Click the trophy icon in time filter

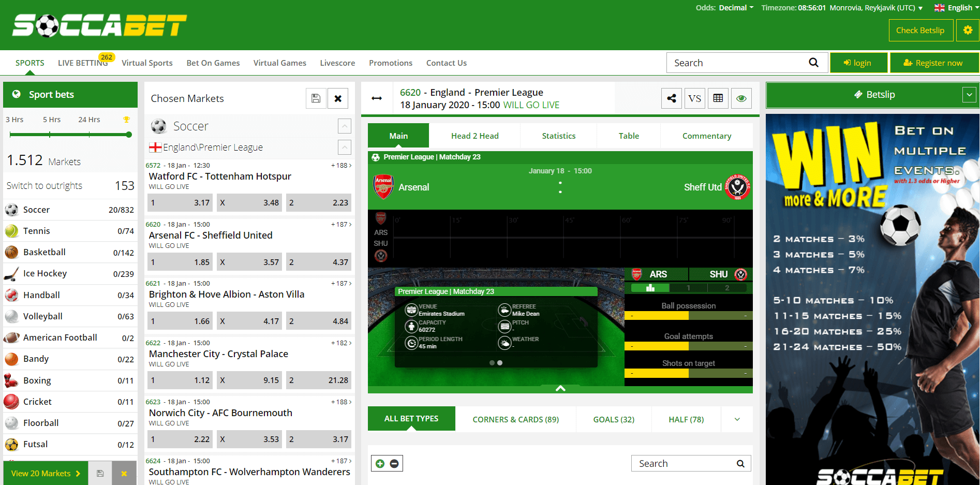coord(126,120)
